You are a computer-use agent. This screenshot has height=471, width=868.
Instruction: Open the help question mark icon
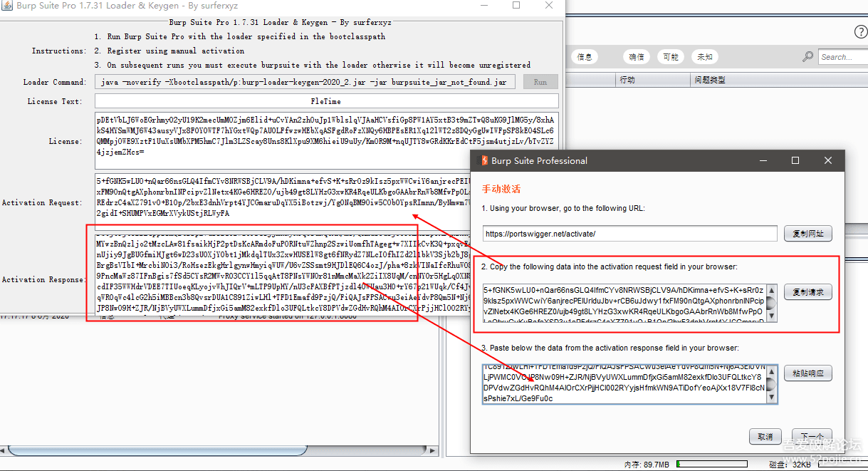click(x=859, y=32)
